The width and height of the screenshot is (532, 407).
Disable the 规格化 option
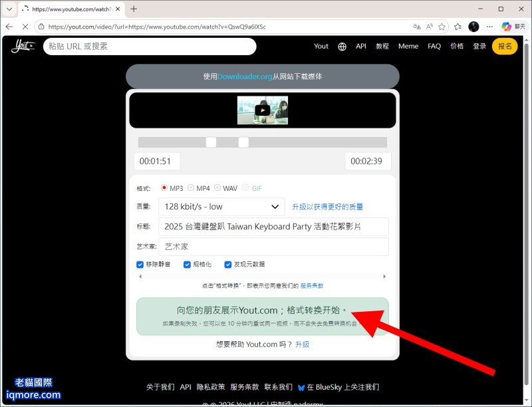click(x=187, y=264)
